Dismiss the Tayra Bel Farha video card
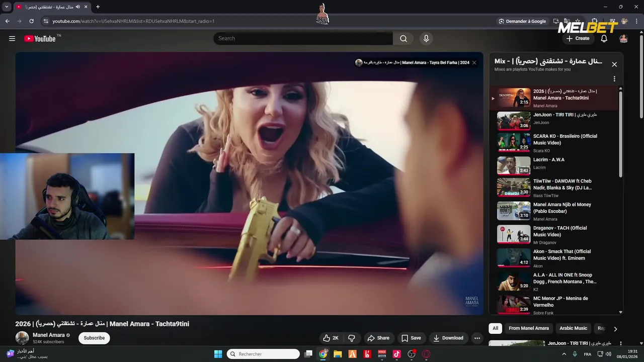This screenshot has width=644, height=362. pyautogui.click(x=474, y=63)
